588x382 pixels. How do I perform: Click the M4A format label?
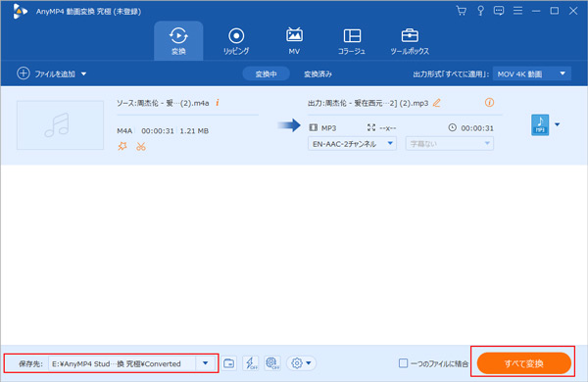[124, 131]
